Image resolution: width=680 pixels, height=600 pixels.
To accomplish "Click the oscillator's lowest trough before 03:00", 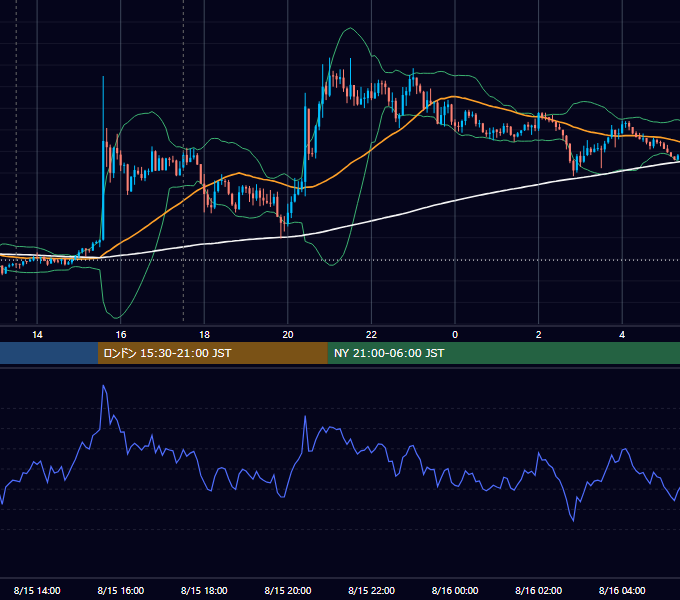I will [573, 520].
